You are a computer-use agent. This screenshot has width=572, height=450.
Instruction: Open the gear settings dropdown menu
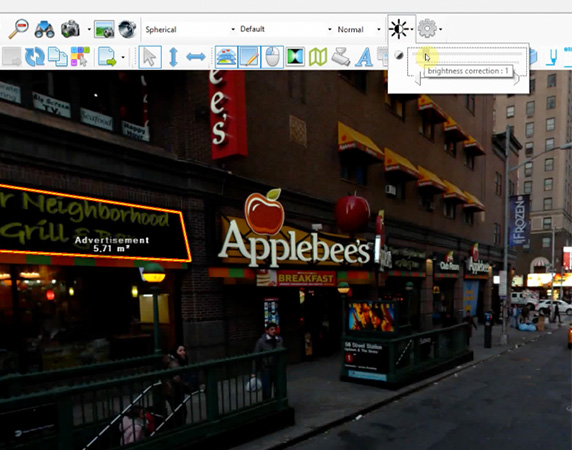coord(430,29)
